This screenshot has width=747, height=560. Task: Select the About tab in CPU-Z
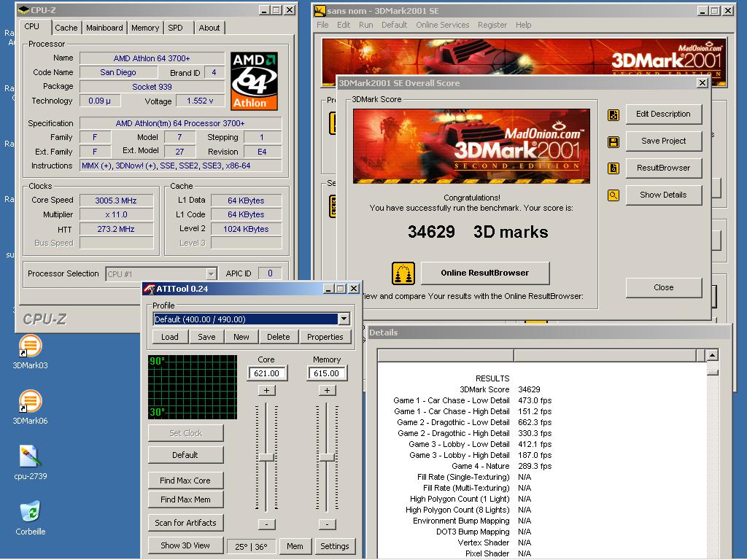(x=209, y=28)
